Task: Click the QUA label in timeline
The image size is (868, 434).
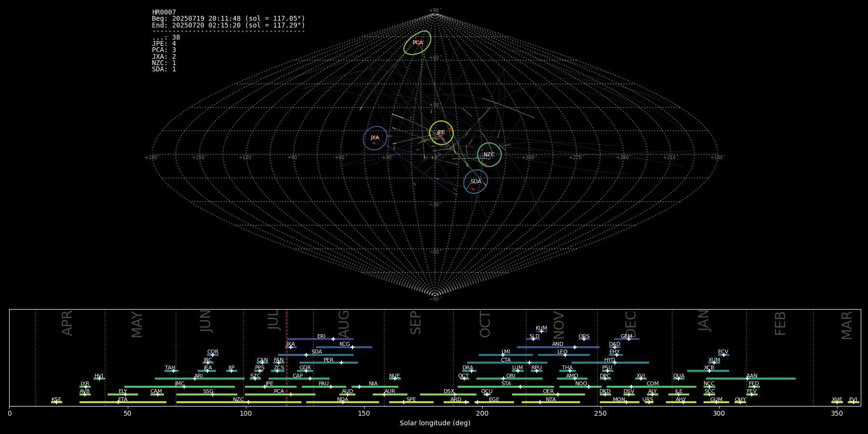Action: (679, 376)
